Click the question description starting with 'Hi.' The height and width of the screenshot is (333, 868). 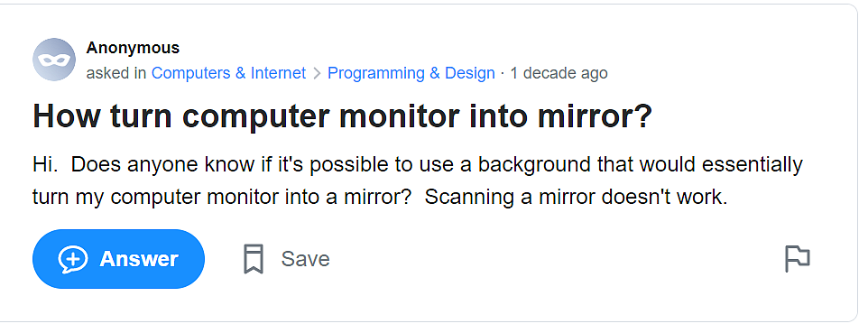click(x=418, y=180)
